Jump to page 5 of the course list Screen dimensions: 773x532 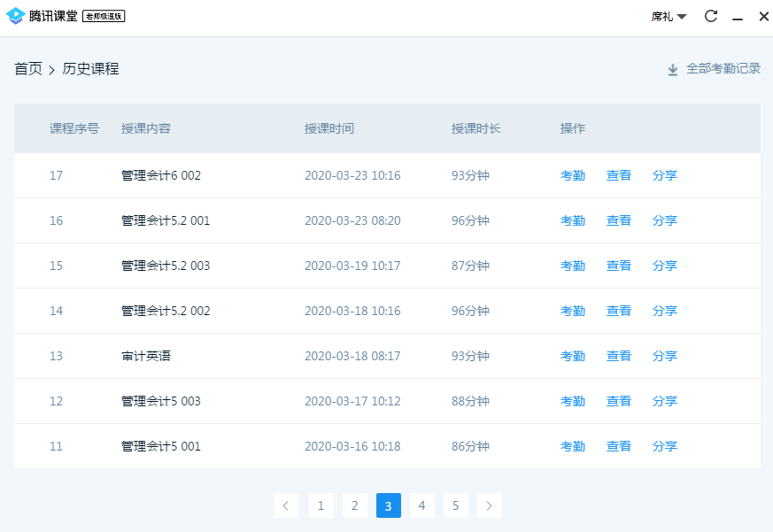pyautogui.click(x=455, y=505)
